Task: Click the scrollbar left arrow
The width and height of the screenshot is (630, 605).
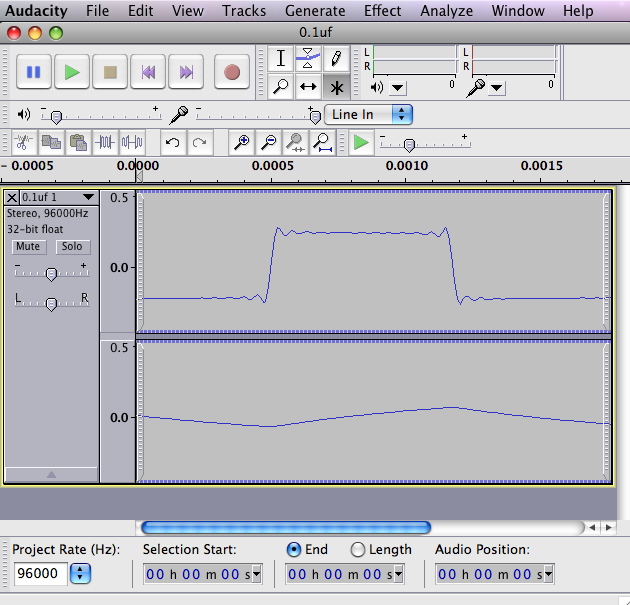Action: 592,527
